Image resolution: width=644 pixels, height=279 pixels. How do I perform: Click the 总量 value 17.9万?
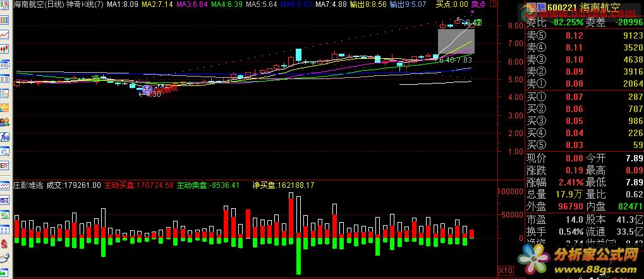[x=569, y=194]
